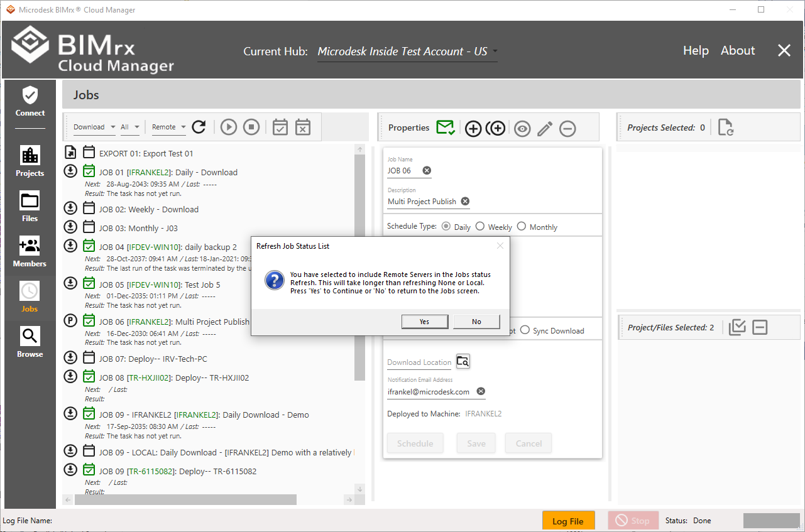This screenshot has height=532, width=805.
Task: Click the refresh jobs list icon
Action: [x=199, y=127]
